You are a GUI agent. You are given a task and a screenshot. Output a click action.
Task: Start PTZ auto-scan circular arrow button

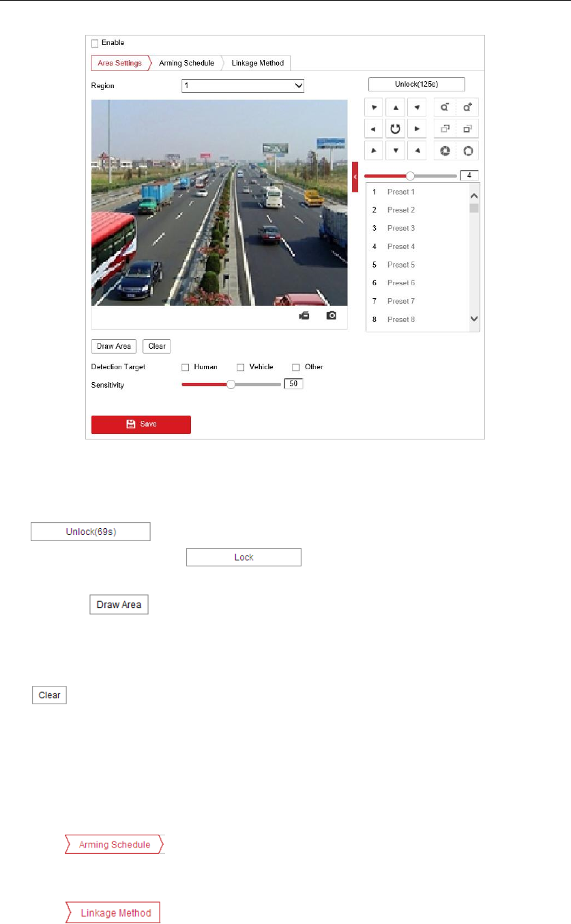(395, 128)
